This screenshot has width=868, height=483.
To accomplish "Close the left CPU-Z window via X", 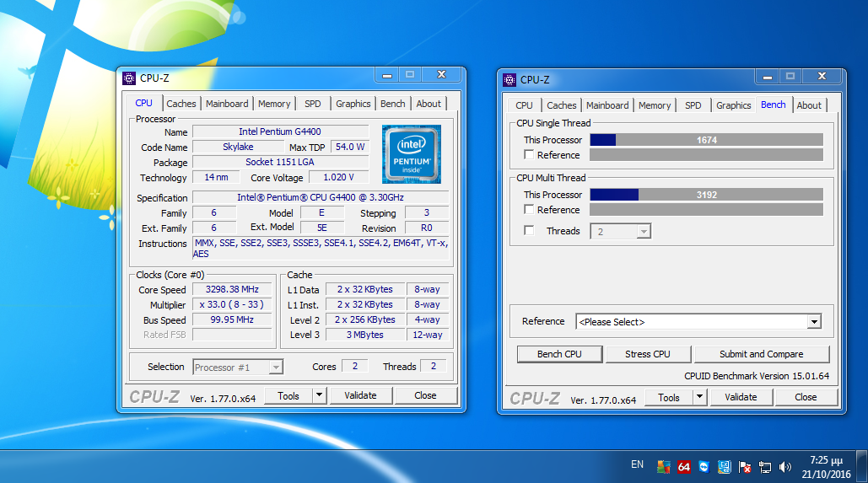I will click(x=441, y=75).
